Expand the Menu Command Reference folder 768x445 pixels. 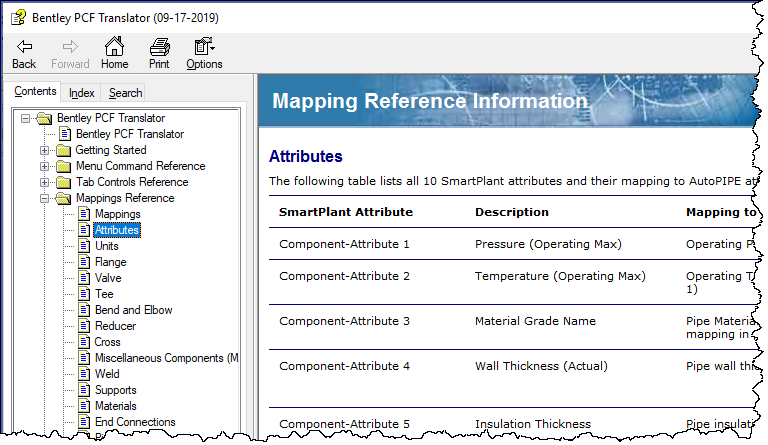(x=44, y=166)
